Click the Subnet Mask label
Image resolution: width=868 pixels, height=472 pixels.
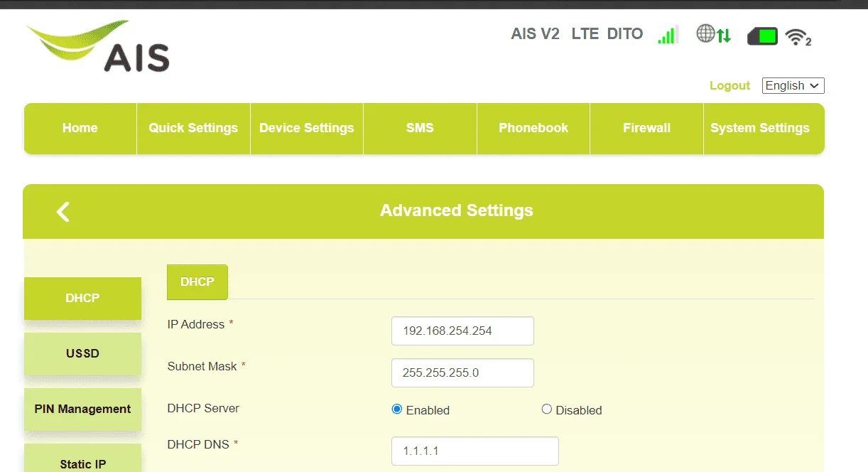[x=202, y=366]
